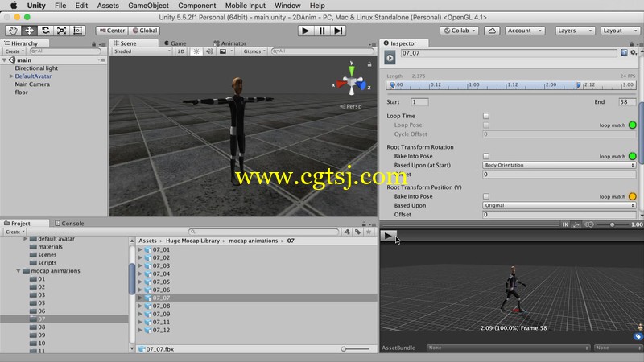Switch to the Console tab
Image resolution: width=644 pixels, height=362 pixels.
click(69, 224)
